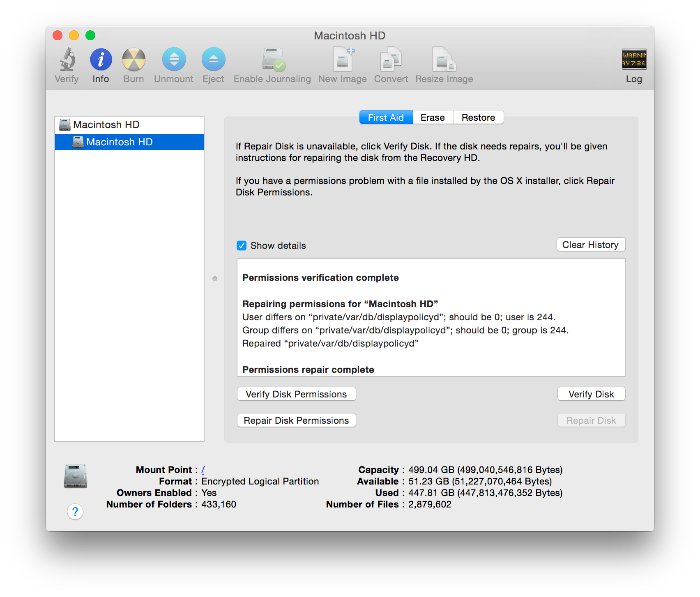Click the Burn disc icon
This screenshot has height=597, width=700.
point(134,60)
